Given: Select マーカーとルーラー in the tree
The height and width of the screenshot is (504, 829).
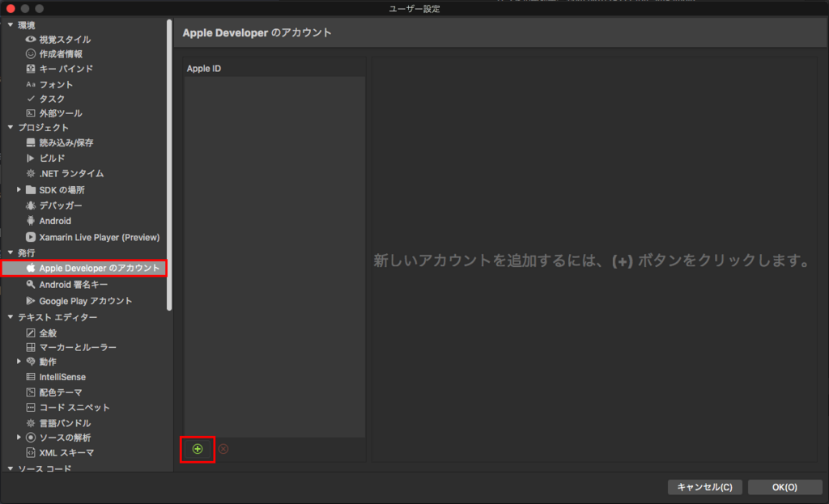Looking at the screenshot, I should coord(78,347).
